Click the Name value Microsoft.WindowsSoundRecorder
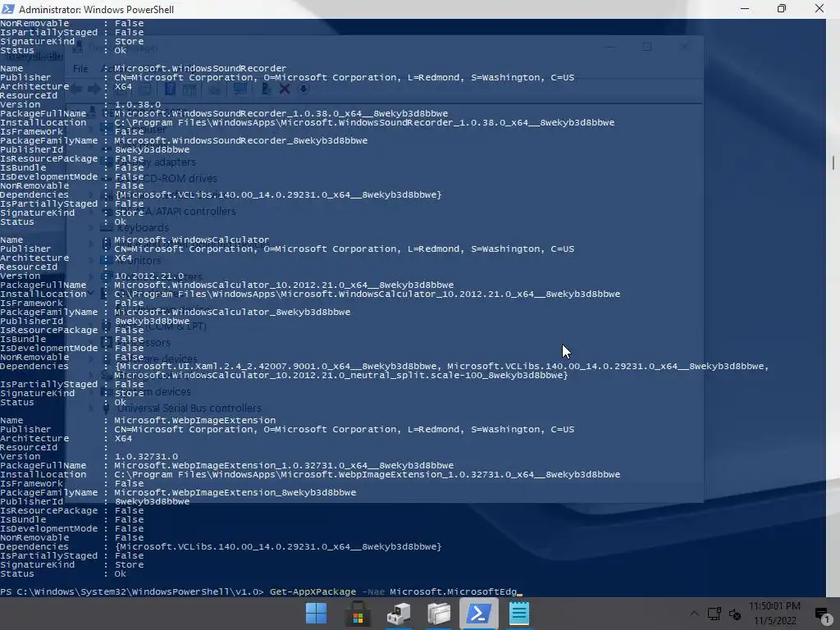 coord(200,69)
